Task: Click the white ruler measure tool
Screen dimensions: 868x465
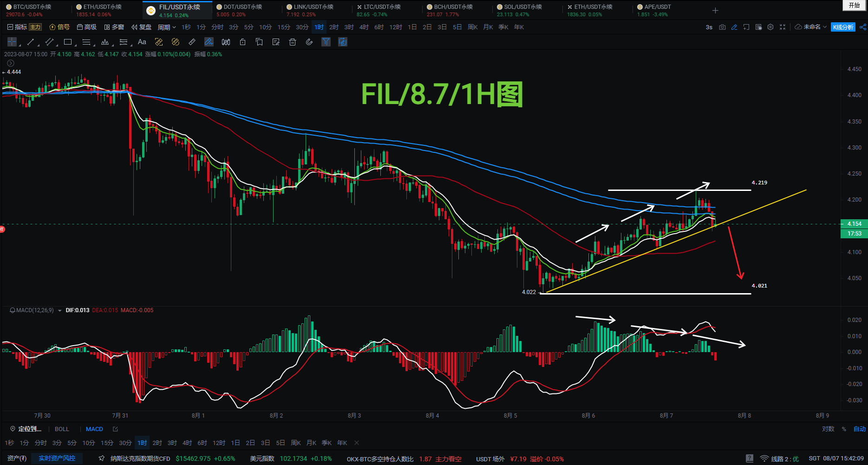Action: tap(192, 42)
